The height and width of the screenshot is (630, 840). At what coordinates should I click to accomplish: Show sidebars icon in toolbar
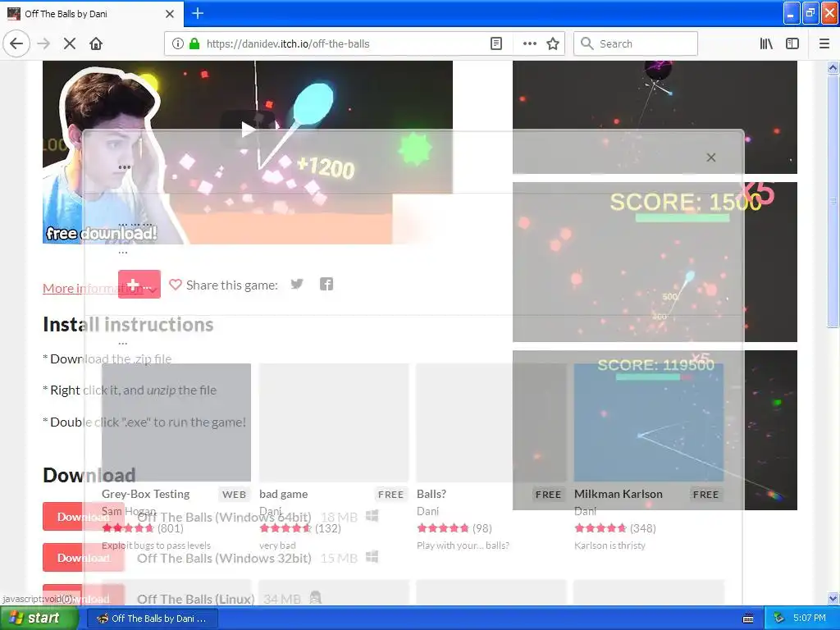pyautogui.click(x=792, y=43)
